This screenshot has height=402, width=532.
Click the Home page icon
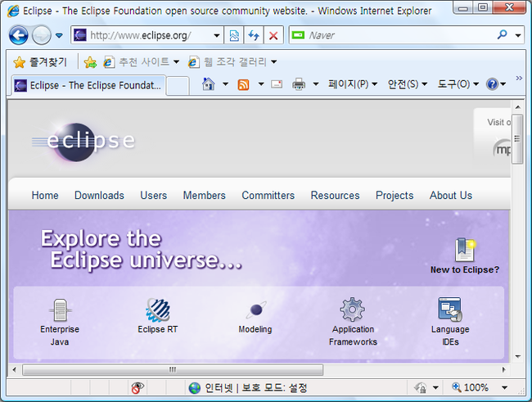(209, 84)
